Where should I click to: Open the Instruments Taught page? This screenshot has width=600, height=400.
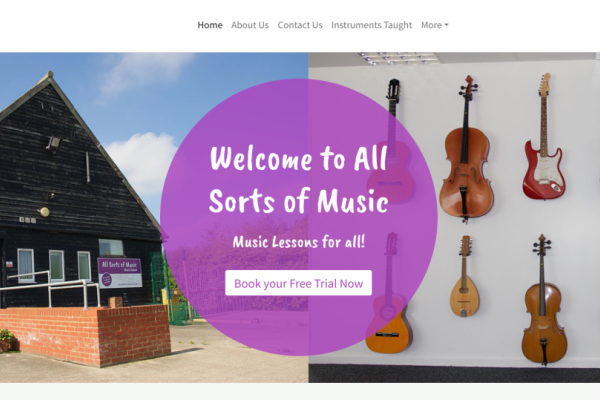coord(372,25)
